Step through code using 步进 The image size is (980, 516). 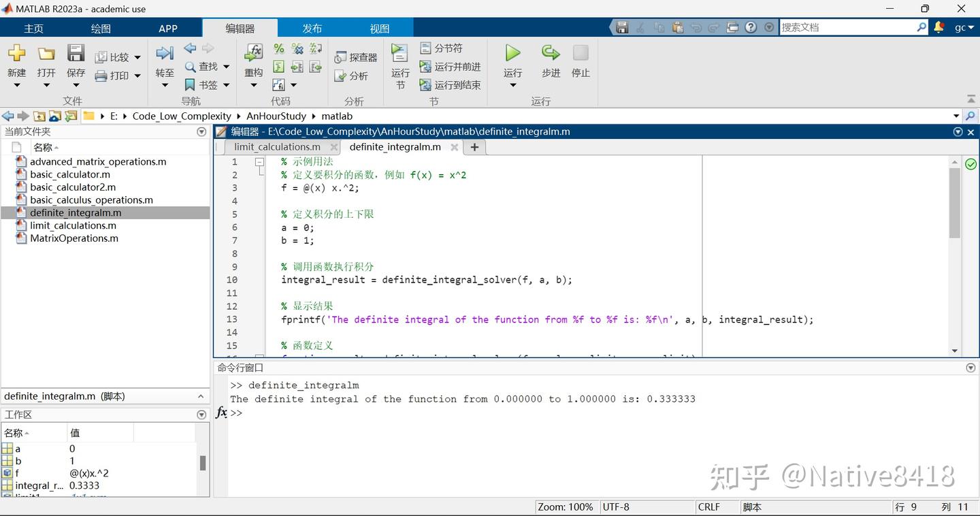(550, 60)
